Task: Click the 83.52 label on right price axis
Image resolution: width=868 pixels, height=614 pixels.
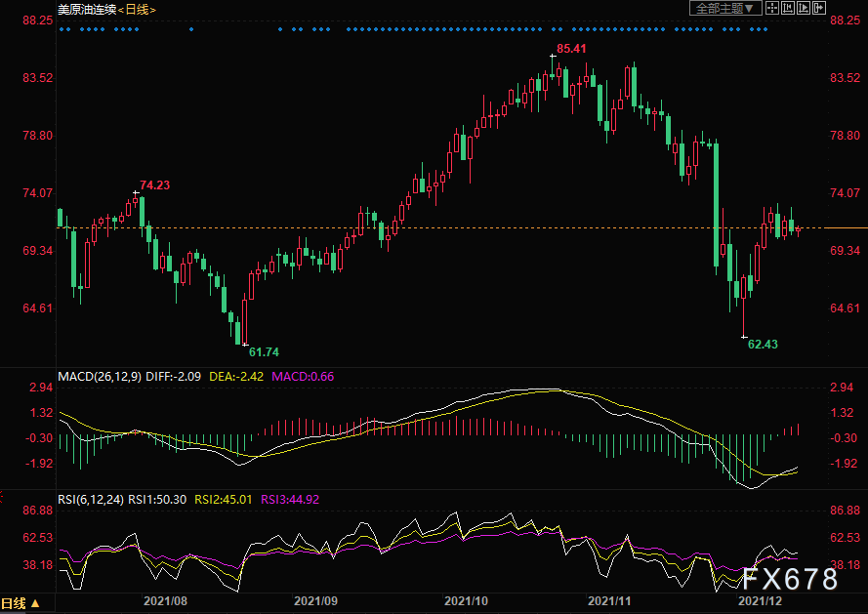Action: pos(846,77)
